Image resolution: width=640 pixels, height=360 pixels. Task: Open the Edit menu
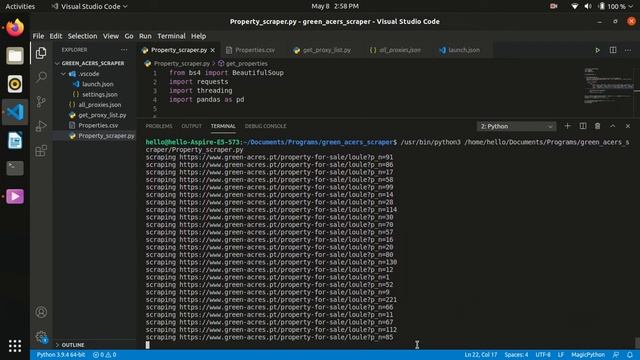pyautogui.click(x=56, y=36)
